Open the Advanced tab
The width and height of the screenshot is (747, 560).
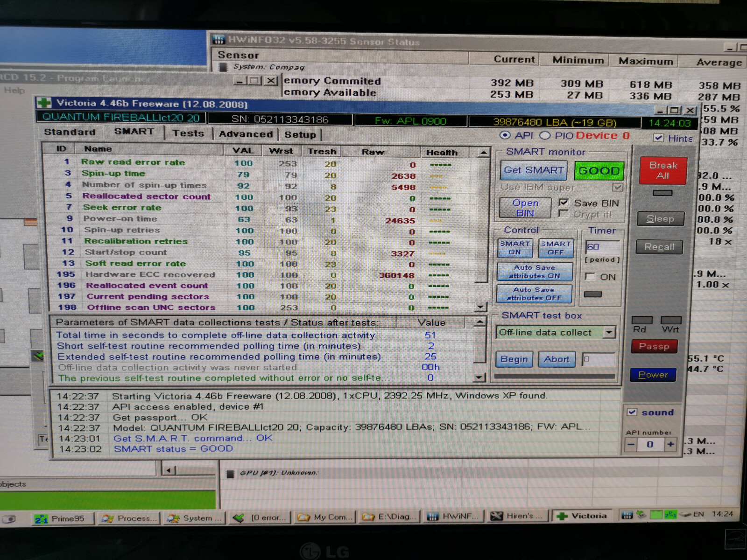tap(246, 134)
